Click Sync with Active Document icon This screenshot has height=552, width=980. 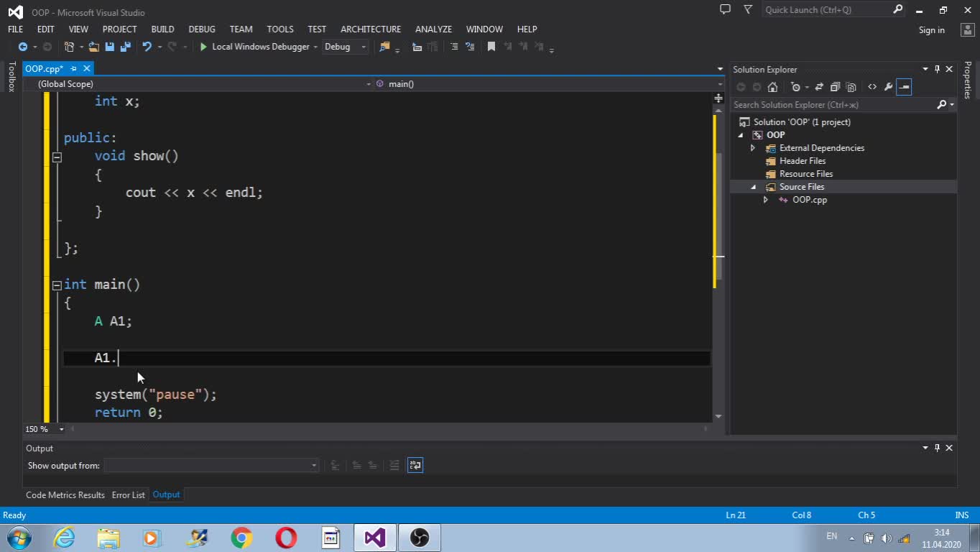819,87
